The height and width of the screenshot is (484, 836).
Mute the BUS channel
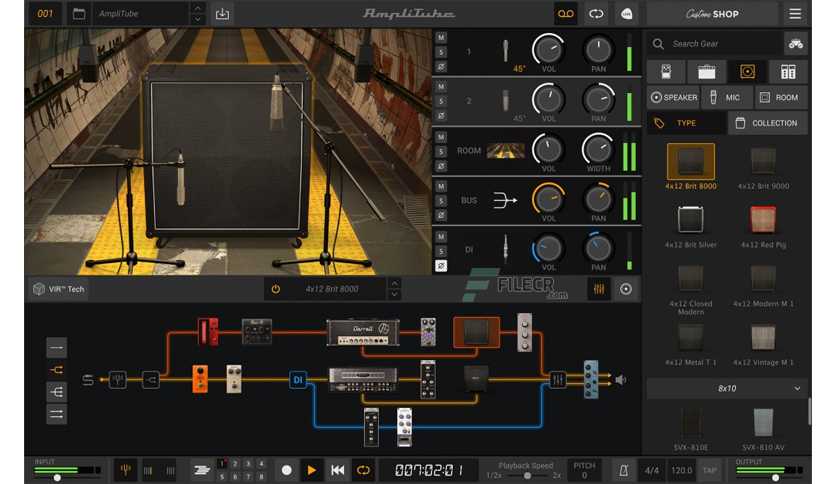click(441, 187)
